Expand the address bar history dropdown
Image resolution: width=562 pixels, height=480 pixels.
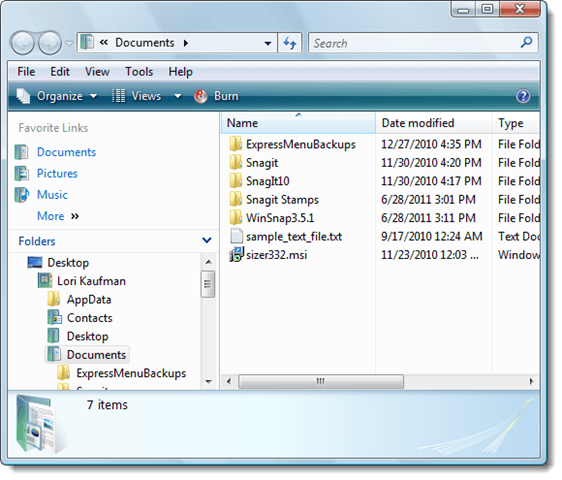pos(268,43)
